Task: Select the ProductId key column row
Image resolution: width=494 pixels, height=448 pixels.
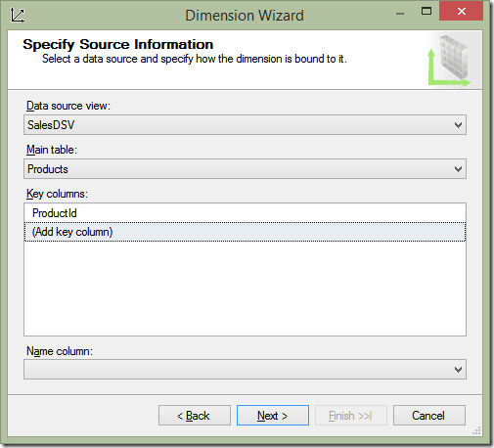Action: click(245, 213)
